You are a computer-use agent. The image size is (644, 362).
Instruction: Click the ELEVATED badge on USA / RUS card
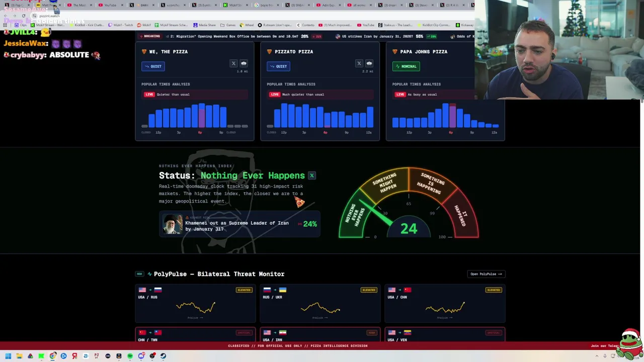pyautogui.click(x=244, y=290)
